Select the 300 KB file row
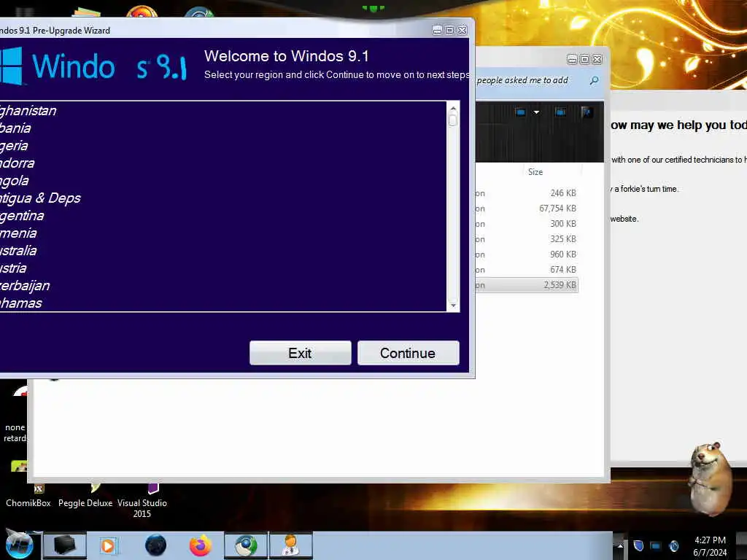 pos(527,223)
